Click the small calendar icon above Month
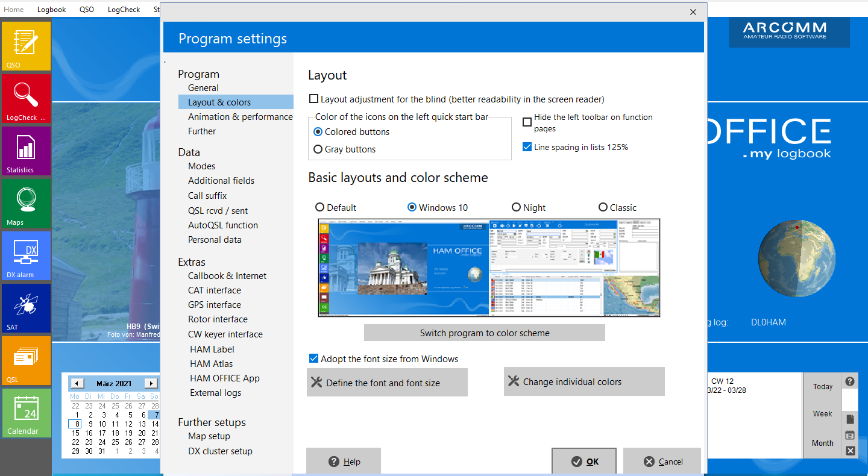Image resolution: width=868 pixels, height=476 pixels. [x=850, y=435]
